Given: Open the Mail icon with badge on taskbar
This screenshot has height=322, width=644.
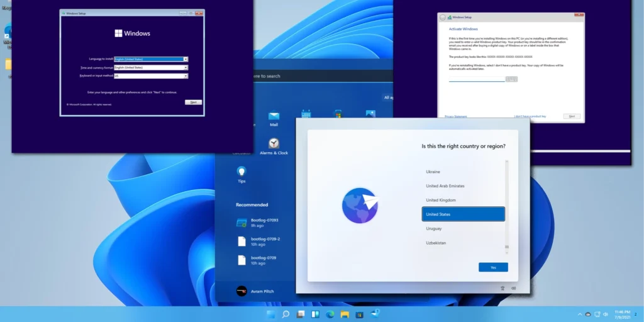Looking at the screenshot, I should 375,314.
